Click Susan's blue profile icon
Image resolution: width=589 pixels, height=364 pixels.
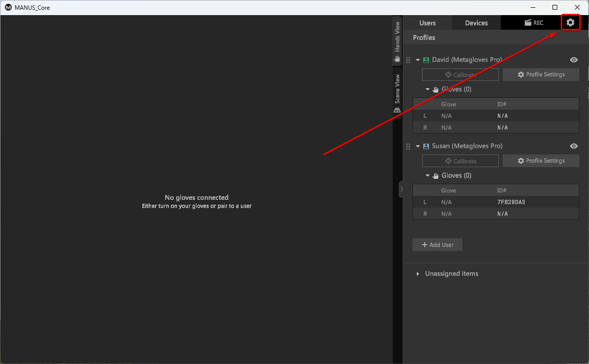pos(426,146)
